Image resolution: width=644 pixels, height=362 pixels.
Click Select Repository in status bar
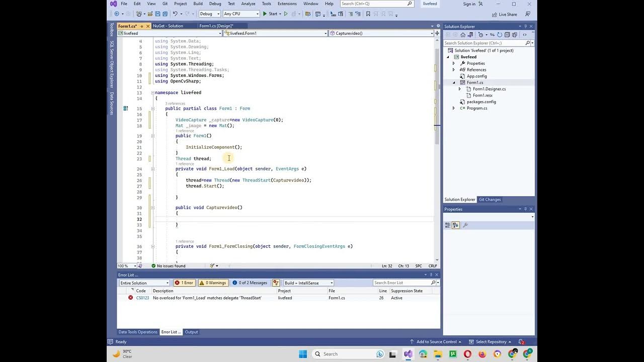(x=490, y=342)
